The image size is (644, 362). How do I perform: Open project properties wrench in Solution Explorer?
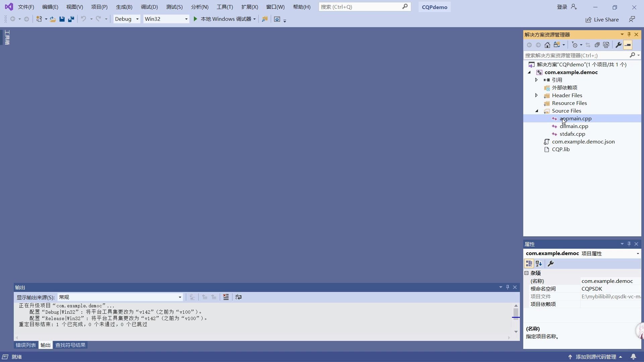point(618,45)
